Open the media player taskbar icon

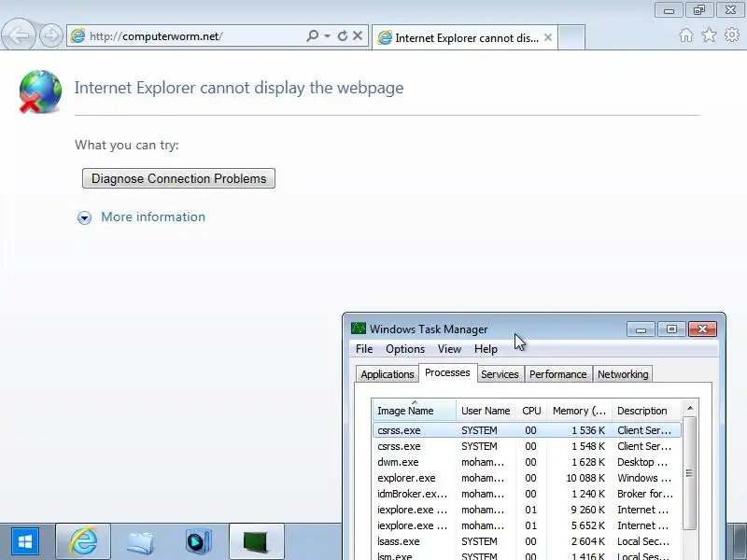tap(198, 541)
